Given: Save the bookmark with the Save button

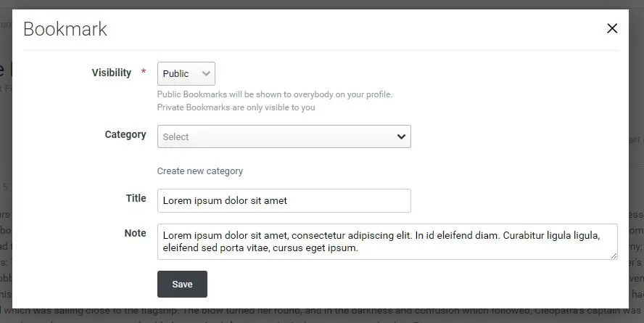Looking at the screenshot, I should [x=182, y=284].
